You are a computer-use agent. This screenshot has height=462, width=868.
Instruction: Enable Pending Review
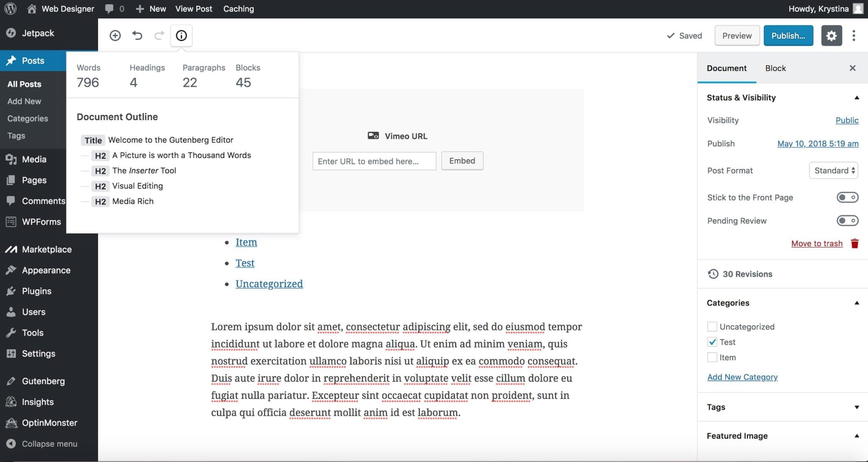(847, 220)
